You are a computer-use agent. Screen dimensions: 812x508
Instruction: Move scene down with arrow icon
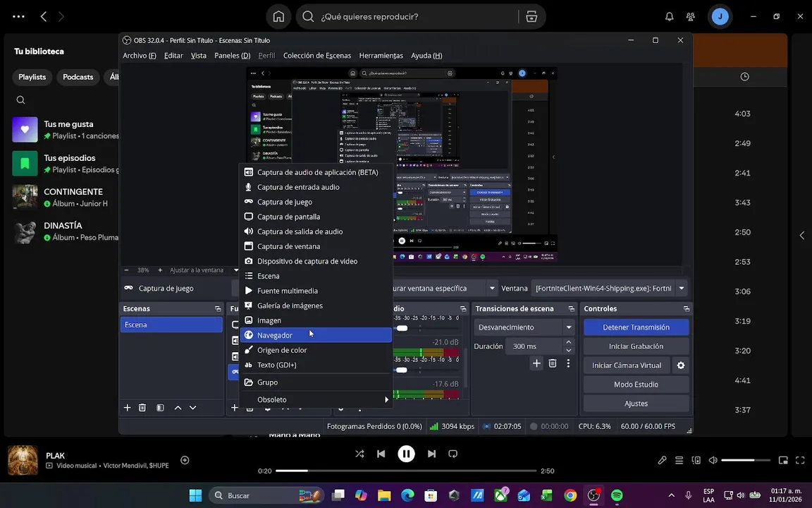192,408
